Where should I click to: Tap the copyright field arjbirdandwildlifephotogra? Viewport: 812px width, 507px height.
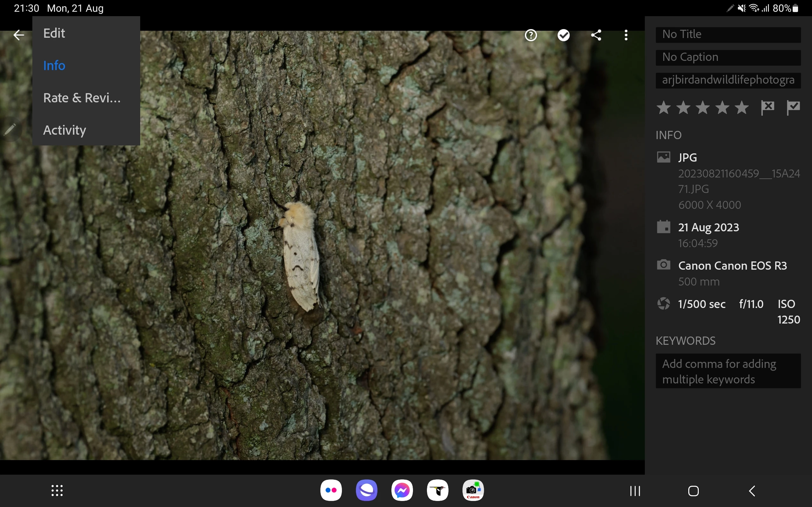(728, 80)
